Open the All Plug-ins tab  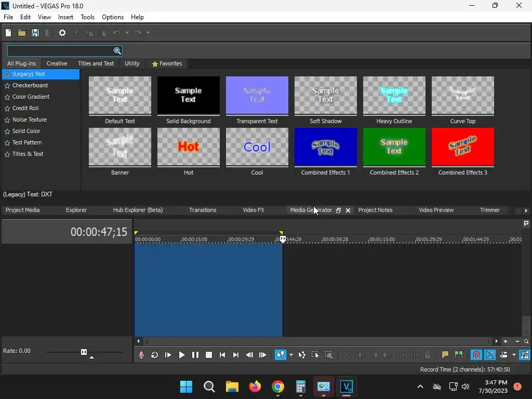pyautogui.click(x=21, y=63)
